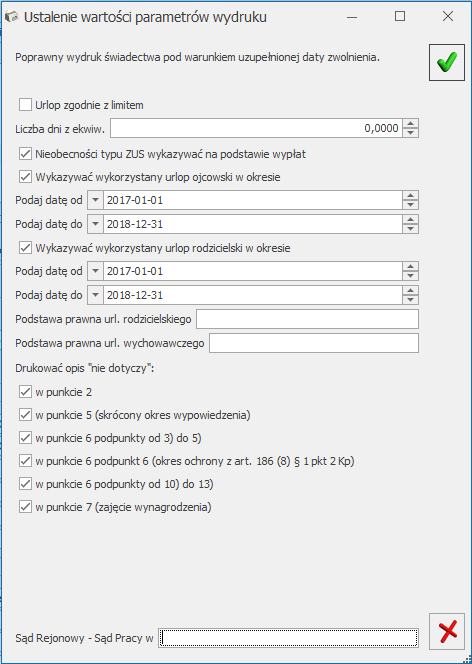This screenshot has width=472, height=664.
Task: Uncheck w punkcie 7 (zajęcie wynagrodzenia)
Action: (x=25, y=506)
